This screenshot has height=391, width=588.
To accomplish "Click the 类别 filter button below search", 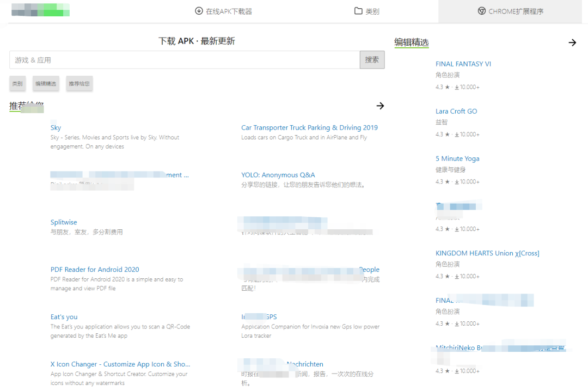I will [x=17, y=83].
